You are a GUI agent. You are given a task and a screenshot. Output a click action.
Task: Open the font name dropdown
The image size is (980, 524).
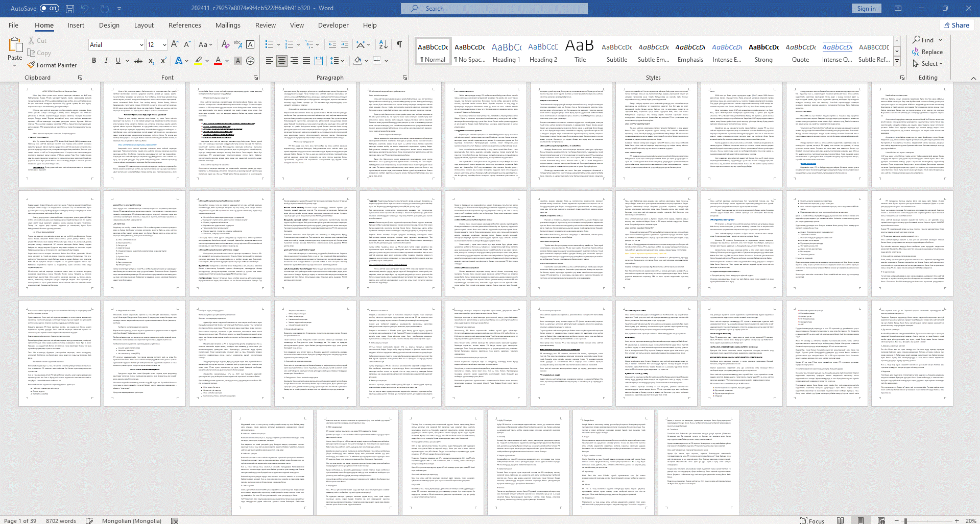(x=141, y=45)
